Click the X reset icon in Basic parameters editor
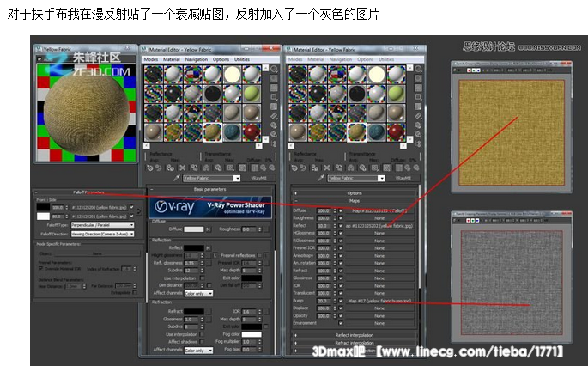The width and height of the screenshot is (588, 366). pyautogui.click(x=182, y=168)
